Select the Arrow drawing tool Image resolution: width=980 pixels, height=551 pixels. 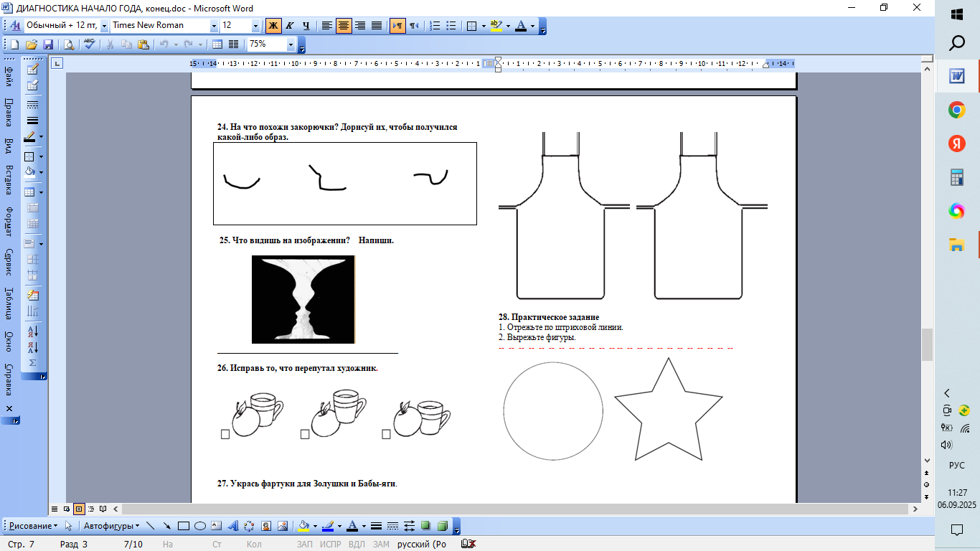166,526
